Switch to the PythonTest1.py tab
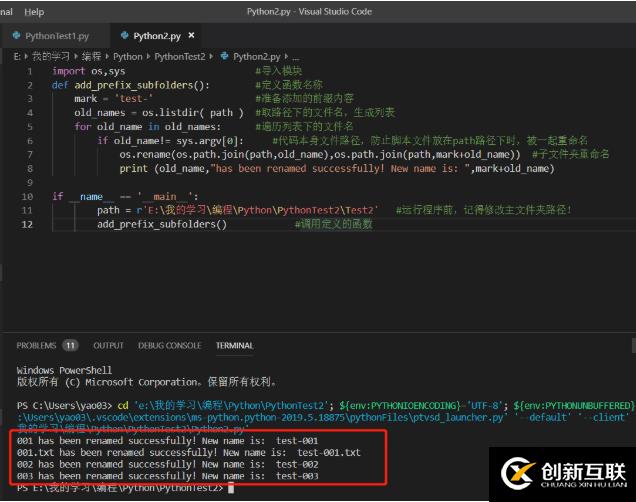 click(56, 36)
